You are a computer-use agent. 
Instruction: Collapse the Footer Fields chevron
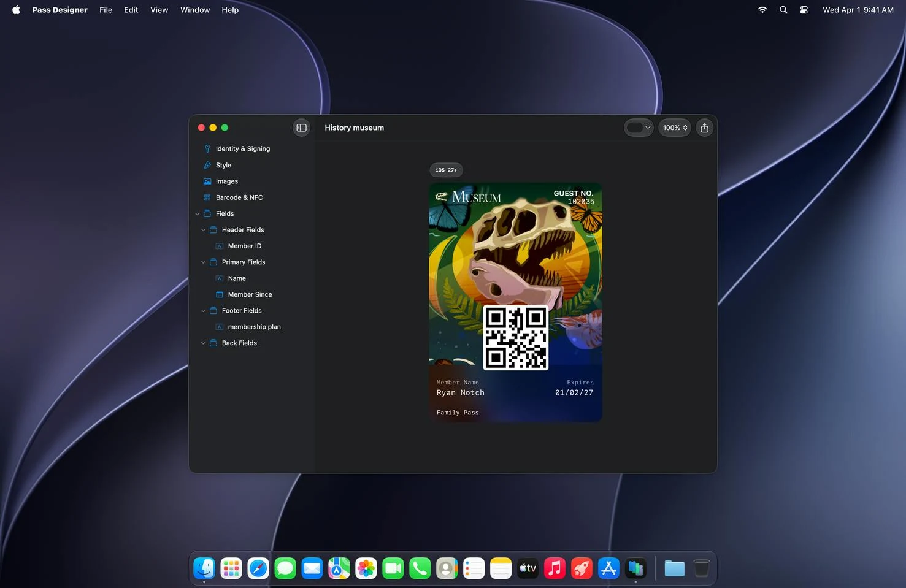(204, 311)
